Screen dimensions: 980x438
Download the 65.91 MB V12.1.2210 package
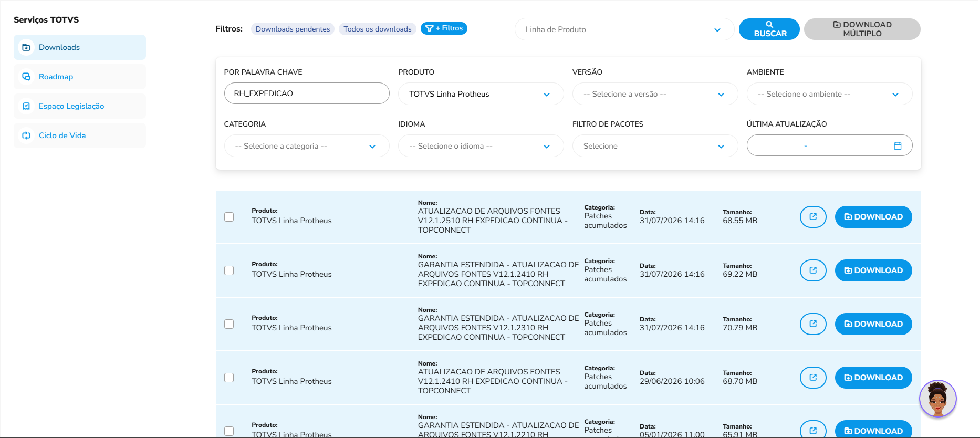pos(873,430)
